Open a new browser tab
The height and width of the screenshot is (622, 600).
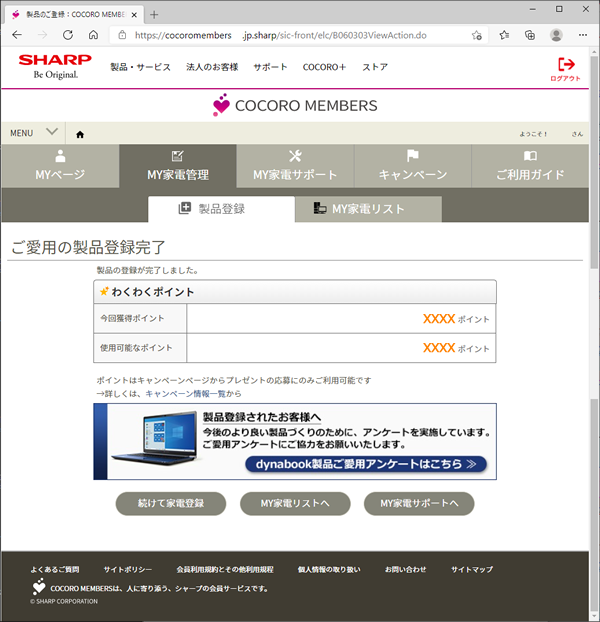[x=154, y=15]
